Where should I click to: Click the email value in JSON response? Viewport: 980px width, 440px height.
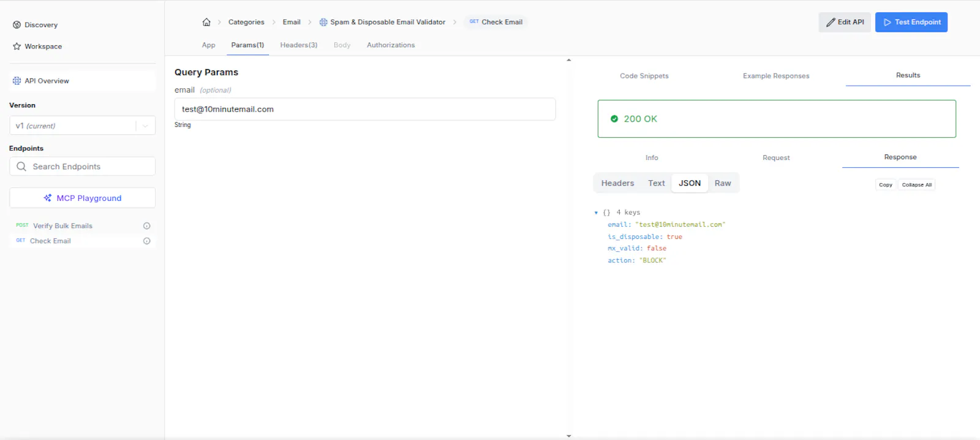(x=680, y=225)
